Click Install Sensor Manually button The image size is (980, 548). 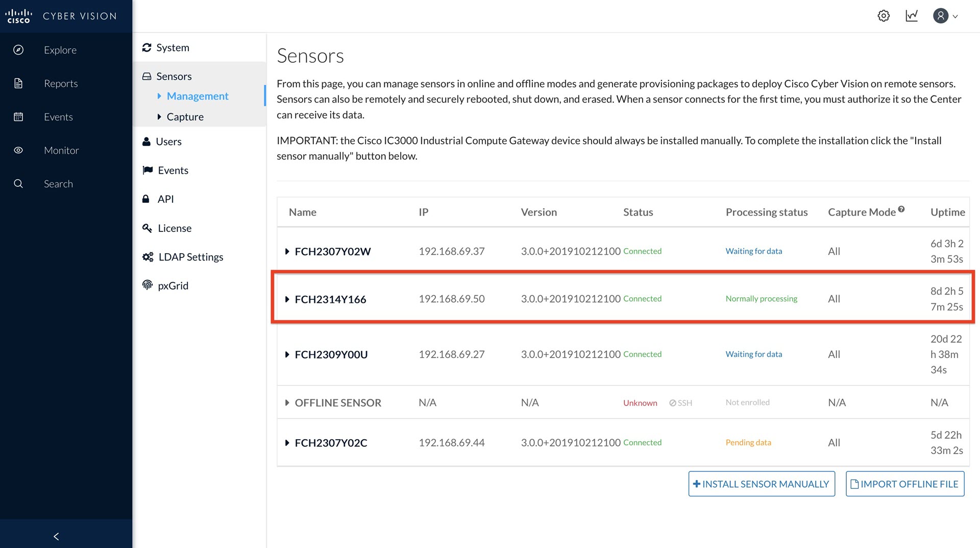[x=762, y=484]
